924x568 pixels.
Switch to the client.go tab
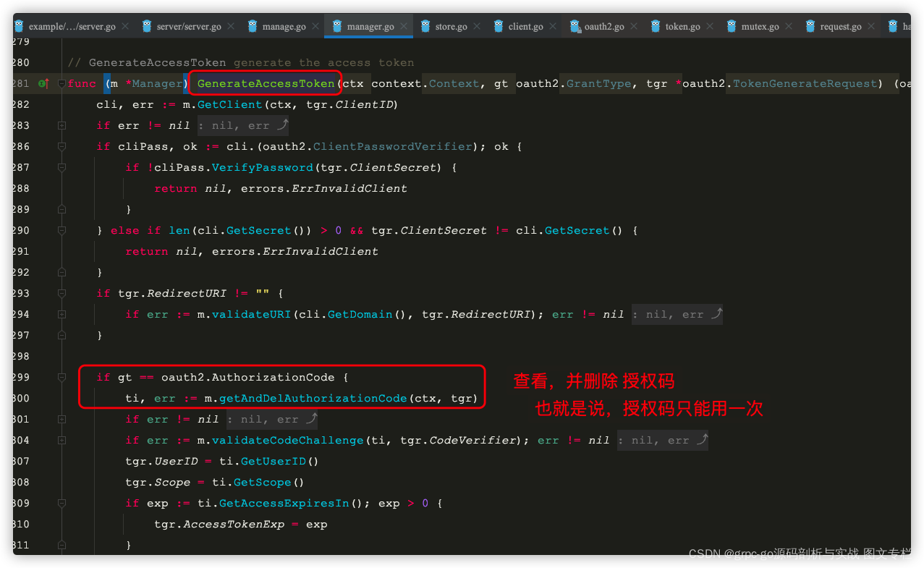tap(525, 27)
